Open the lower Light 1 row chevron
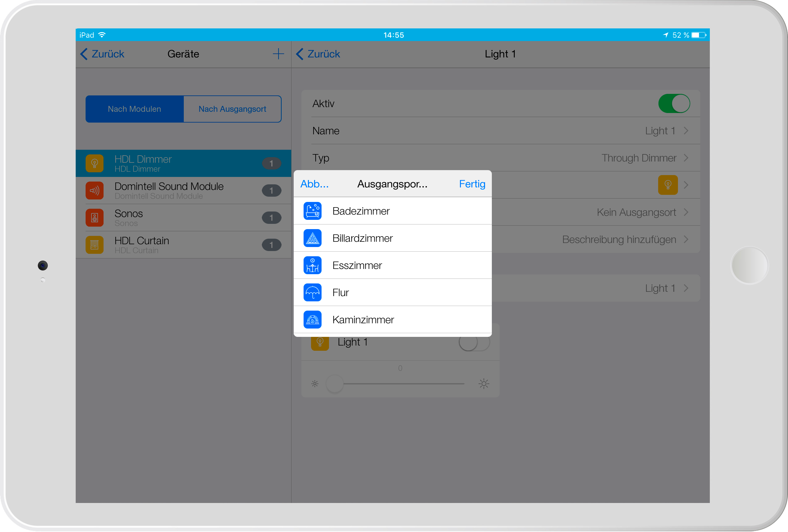The image size is (788, 532). [x=686, y=288]
